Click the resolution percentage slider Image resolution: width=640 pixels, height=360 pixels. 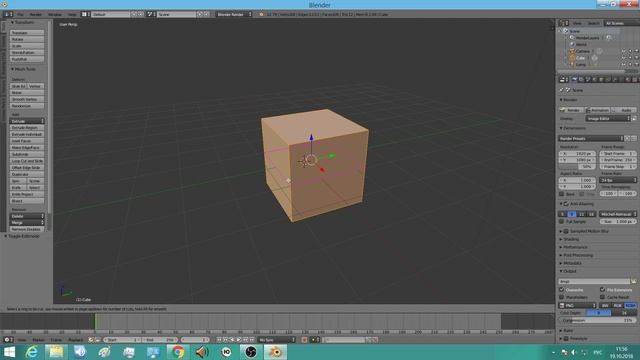(577, 167)
